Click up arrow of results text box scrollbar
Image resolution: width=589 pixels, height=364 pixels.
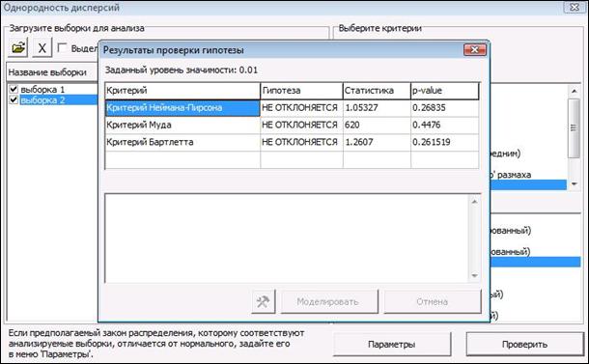click(x=474, y=202)
